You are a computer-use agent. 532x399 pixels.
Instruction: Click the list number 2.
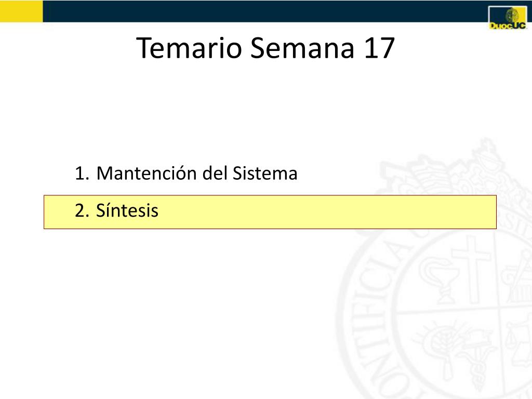pyautogui.click(x=82, y=211)
